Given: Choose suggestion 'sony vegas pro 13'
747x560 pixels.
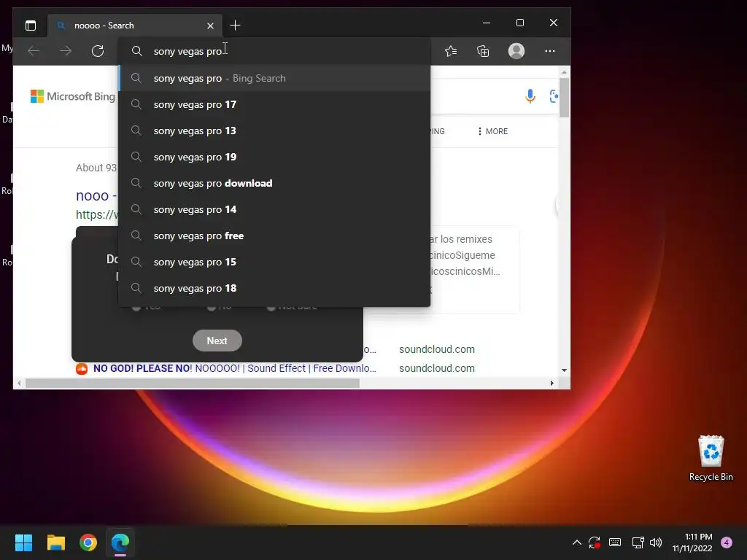Looking at the screenshot, I should (x=274, y=131).
